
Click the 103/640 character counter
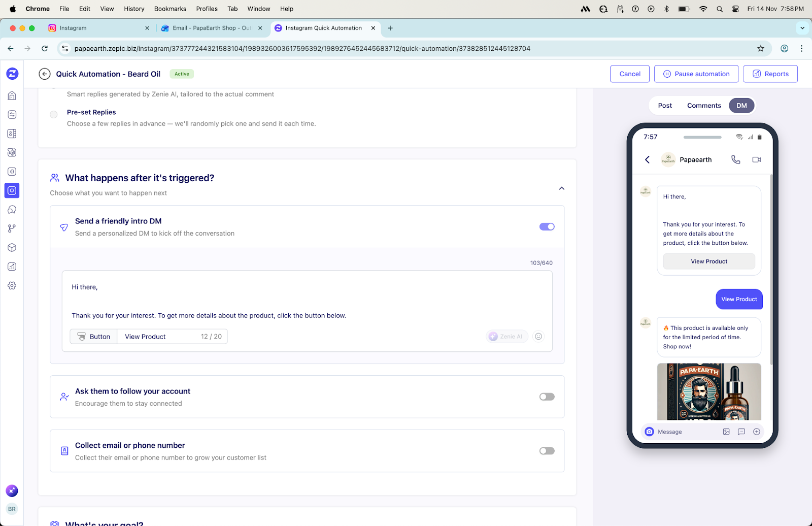click(541, 263)
